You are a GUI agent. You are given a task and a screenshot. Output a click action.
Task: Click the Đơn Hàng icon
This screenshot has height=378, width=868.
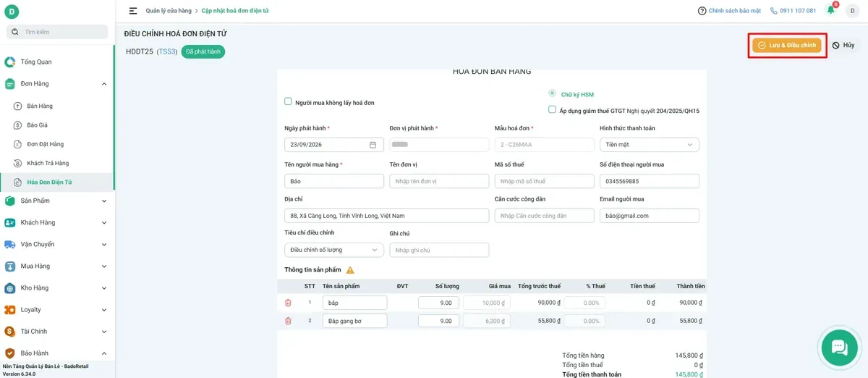[10, 84]
